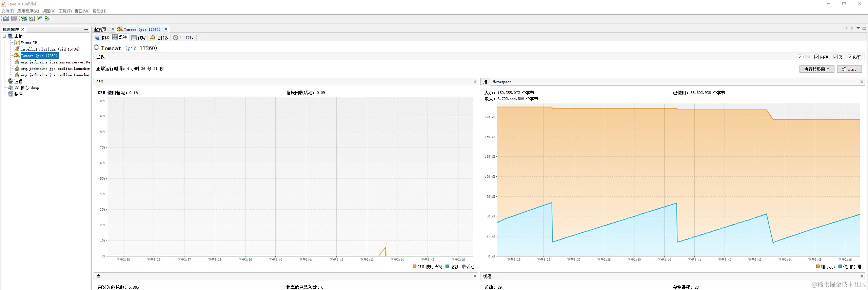Image resolution: width=868 pixels, height=290 pixels.
Task: Click the Add Remote Host toolbar icon
Action: click(24, 19)
